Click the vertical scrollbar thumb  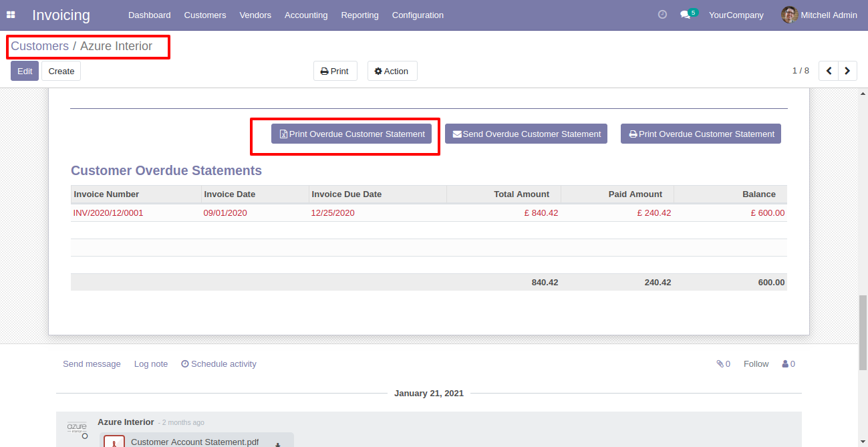(x=863, y=332)
